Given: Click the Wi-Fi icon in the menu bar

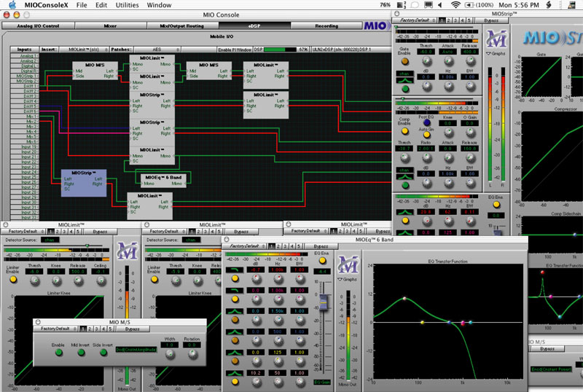Looking at the screenshot, I should coord(455,4).
